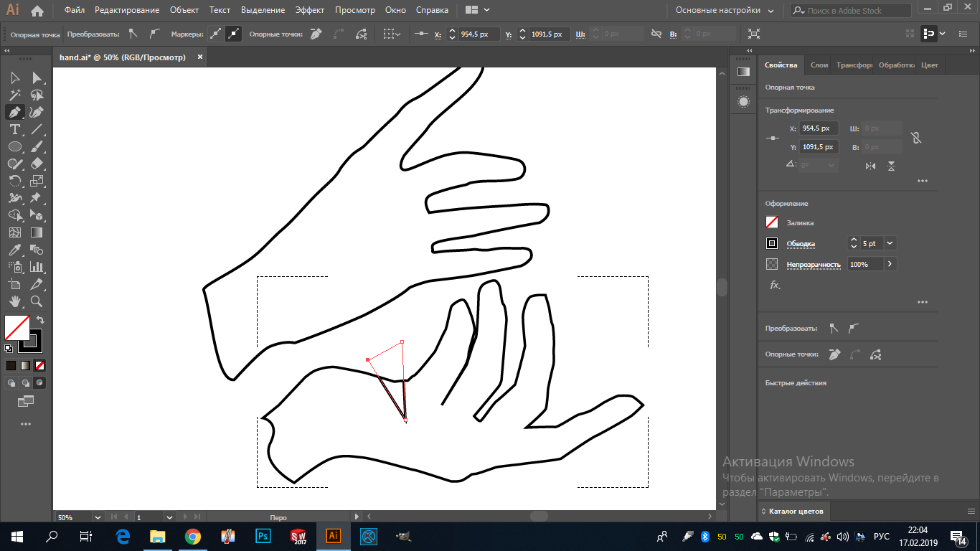Toggle the constrain proportions link icon
Viewport: 980px width, 551px height.
click(915, 138)
